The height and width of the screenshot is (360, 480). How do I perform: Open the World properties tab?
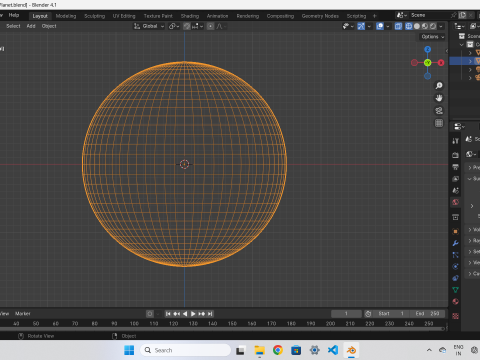point(455,202)
